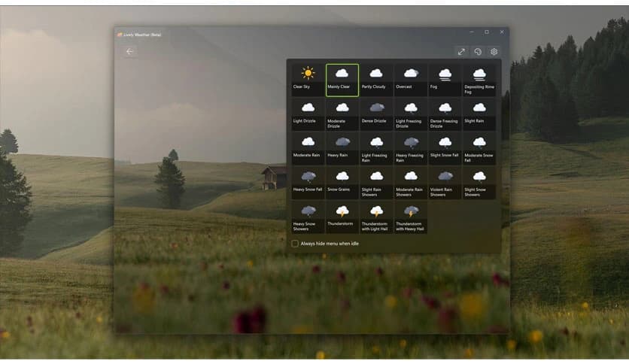Screen dimensions: 629x364
Task: Pick the Moderate Snow Fall tile
Action: [x=479, y=149]
